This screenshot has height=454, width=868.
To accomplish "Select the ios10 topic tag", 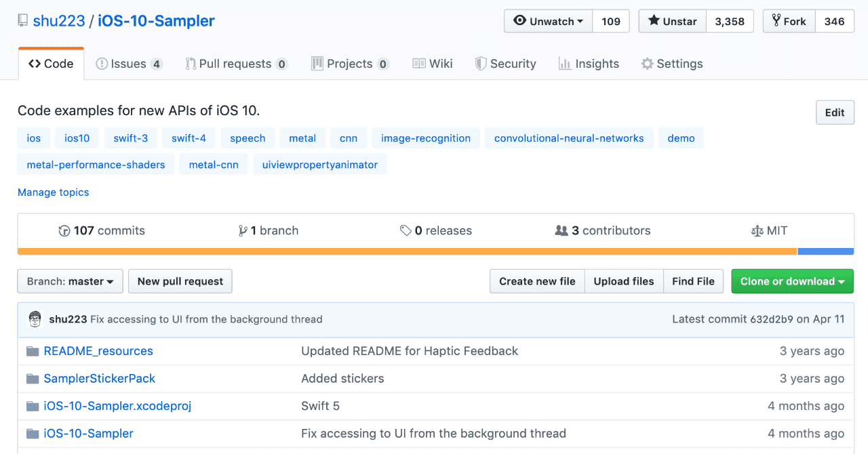I will [x=77, y=138].
